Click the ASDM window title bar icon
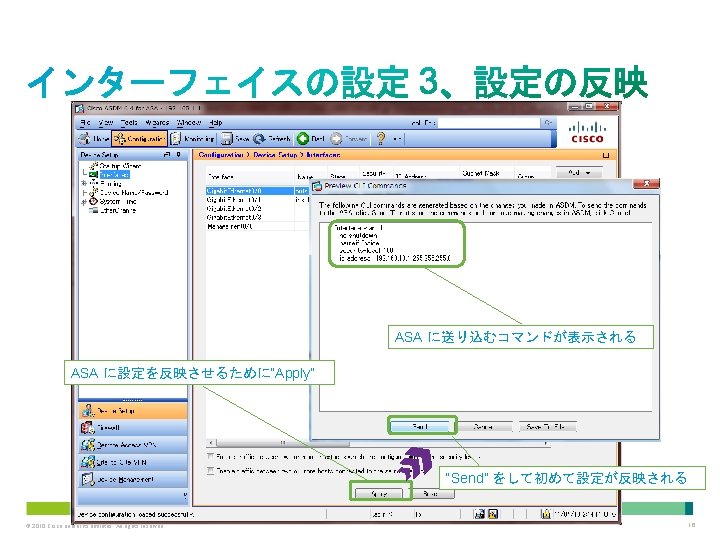The height and width of the screenshot is (540, 720). pos(79,108)
